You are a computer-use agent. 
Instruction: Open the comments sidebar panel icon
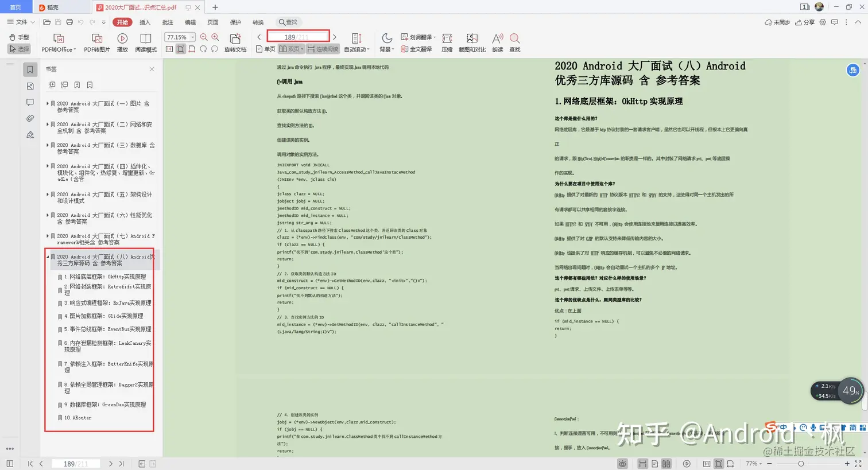tap(30, 102)
